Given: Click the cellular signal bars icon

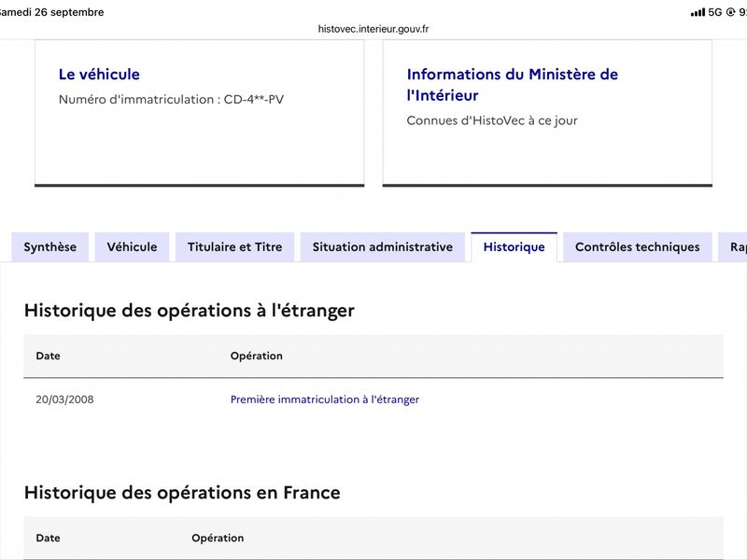Looking at the screenshot, I should click(x=698, y=12).
